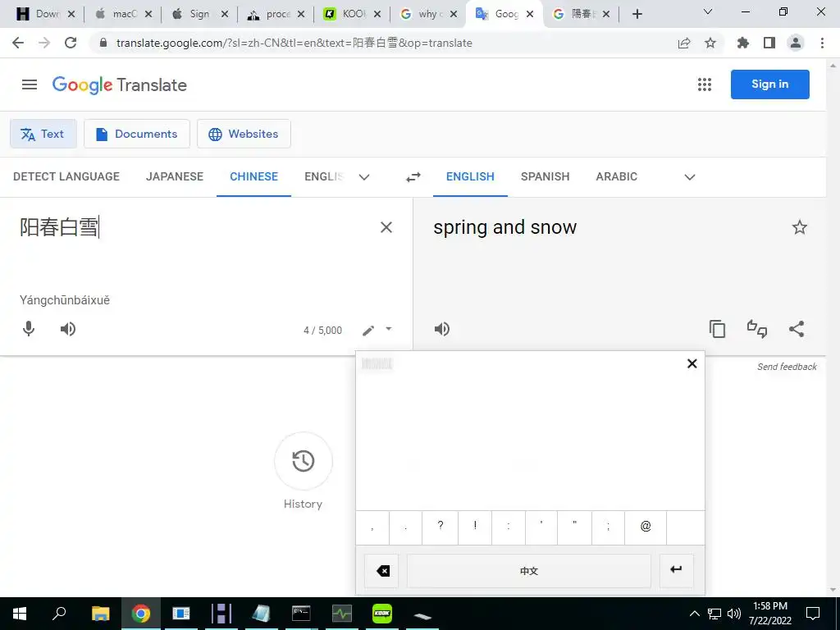Select English as target language
Screen dimensions: 840x630
tap(470, 177)
